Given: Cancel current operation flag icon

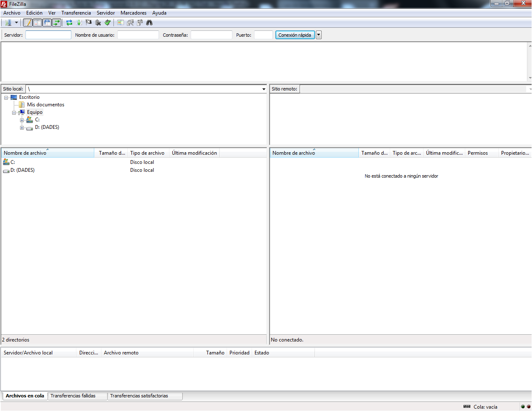Looking at the screenshot, I should pos(88,23).
